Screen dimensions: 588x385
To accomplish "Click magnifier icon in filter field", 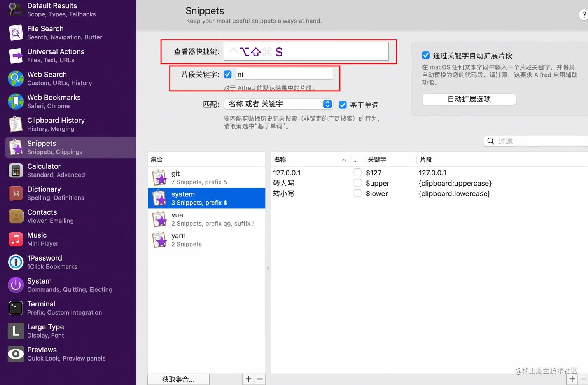I will coord(491,141).
